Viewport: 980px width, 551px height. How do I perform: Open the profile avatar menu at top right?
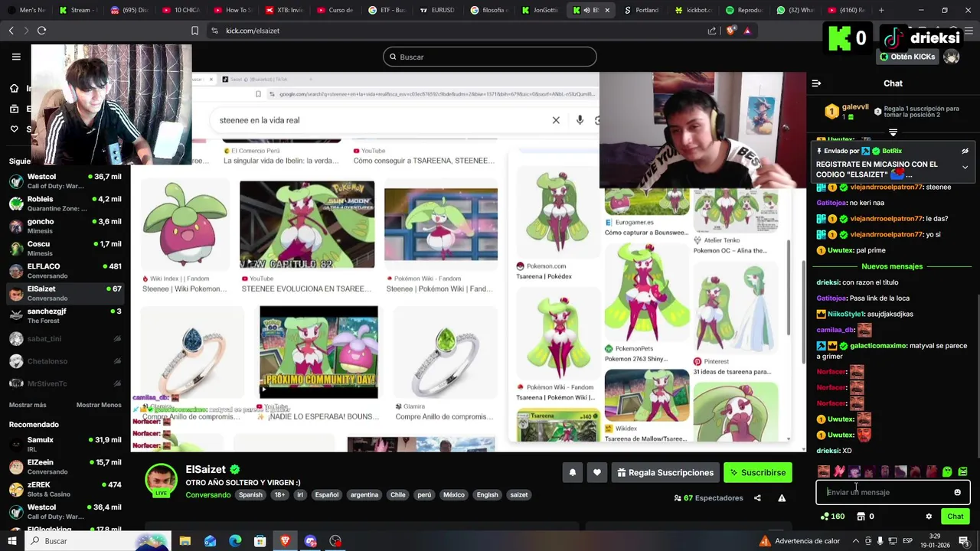coord(952,57)
